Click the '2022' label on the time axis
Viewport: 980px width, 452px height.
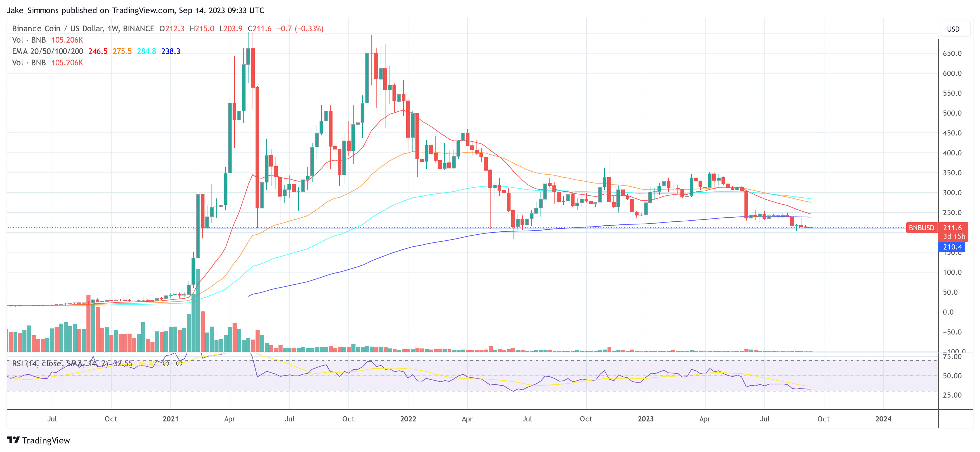[408, 419]
